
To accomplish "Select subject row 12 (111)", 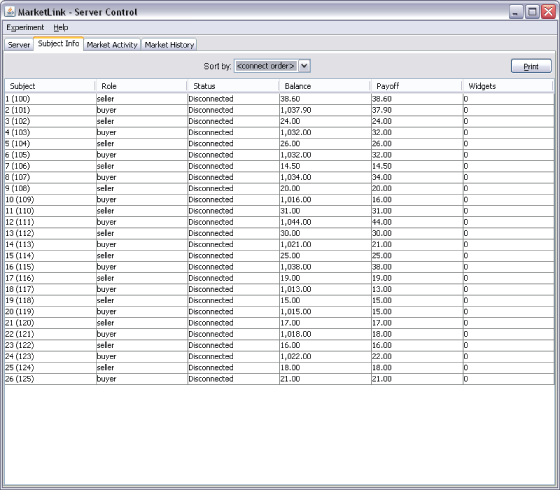I will pyautogui.click(x=279, y=222).
